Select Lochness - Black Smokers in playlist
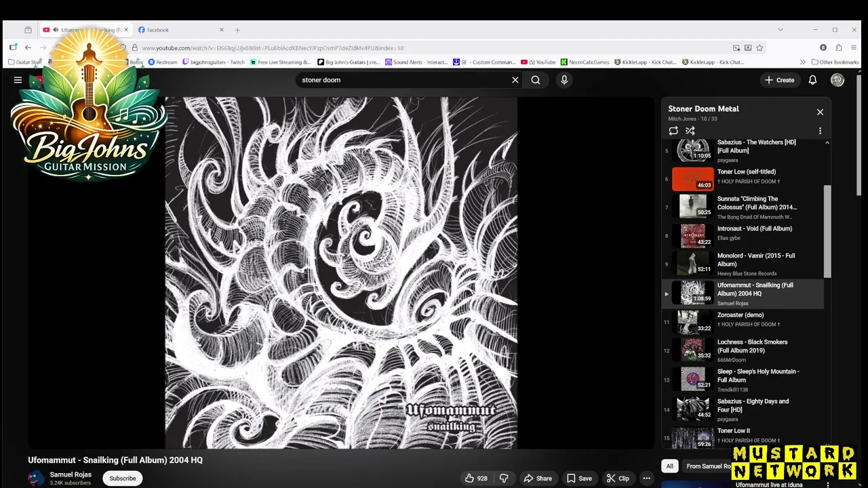This screenshot has width=868, height=488. click(743, 350)
